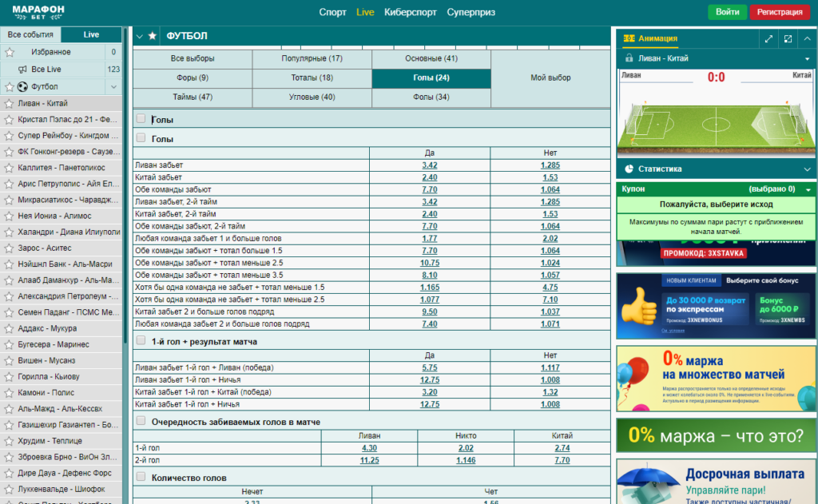Image resolution: width=818 pixels, height=504 pixels.
Task: Tick Очередность забиваемых голов checkbox
Action: point(141,420)
